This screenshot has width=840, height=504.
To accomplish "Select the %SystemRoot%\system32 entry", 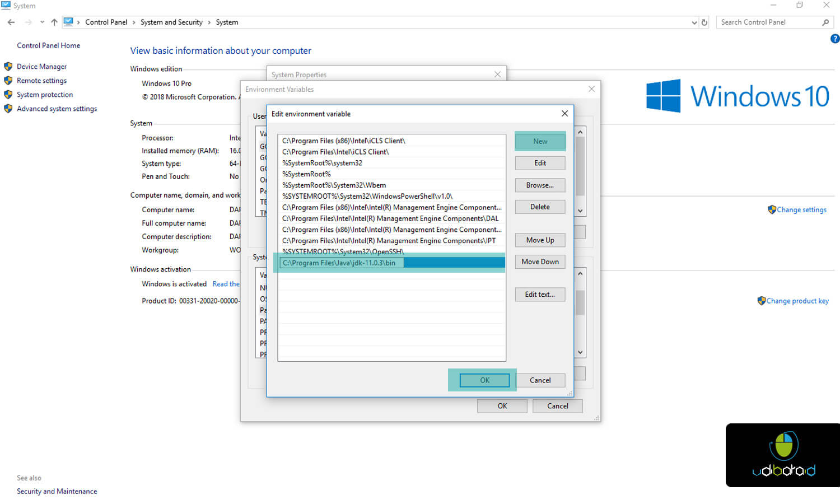I will point(391,163).
